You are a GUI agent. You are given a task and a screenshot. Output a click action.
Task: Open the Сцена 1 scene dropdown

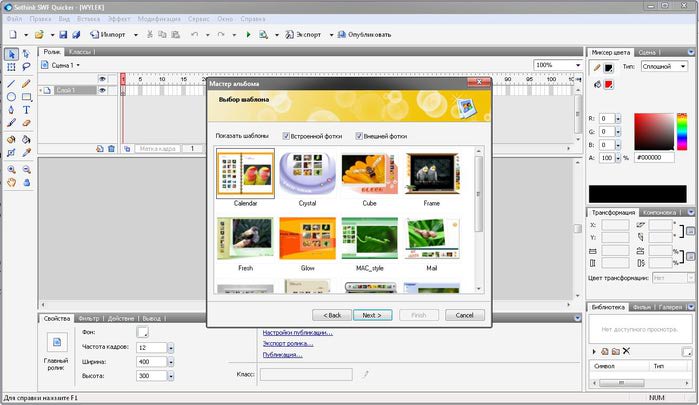point(78,65)
